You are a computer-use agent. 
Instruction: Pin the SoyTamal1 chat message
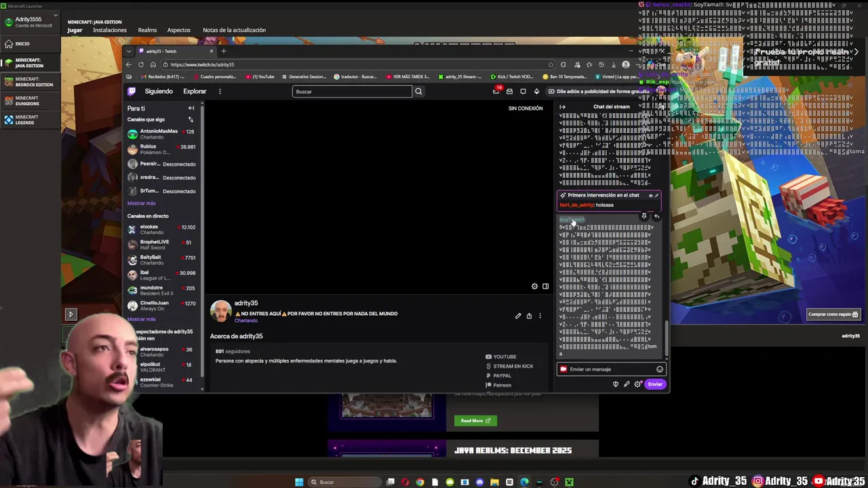pos(644,216)
